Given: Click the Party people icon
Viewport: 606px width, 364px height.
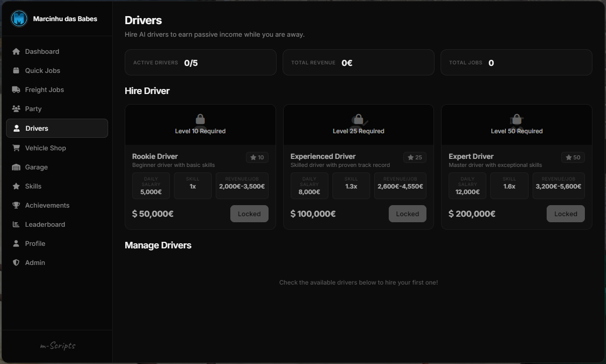Looking at the screenshot, I should [x=16, y=109].
